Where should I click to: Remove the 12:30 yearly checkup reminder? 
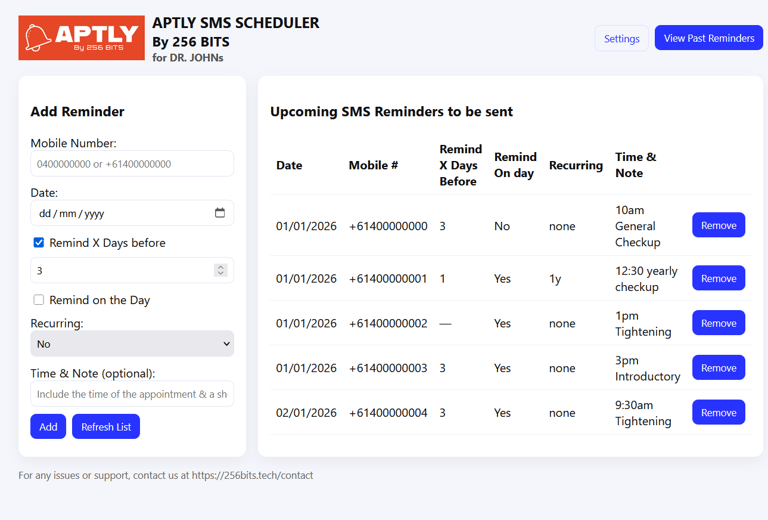(718, 279)
